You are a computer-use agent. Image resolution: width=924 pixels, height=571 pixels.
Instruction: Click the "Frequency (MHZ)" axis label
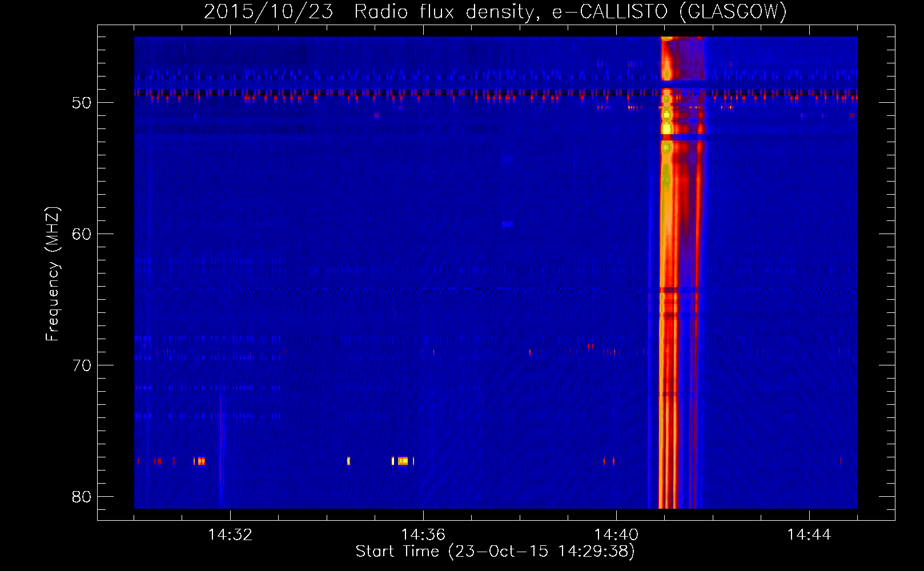click(x=52, y=274)
